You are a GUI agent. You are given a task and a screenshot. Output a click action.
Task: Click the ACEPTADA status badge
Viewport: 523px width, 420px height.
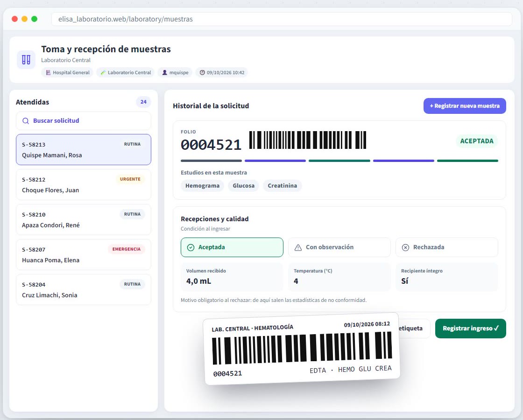477,141
